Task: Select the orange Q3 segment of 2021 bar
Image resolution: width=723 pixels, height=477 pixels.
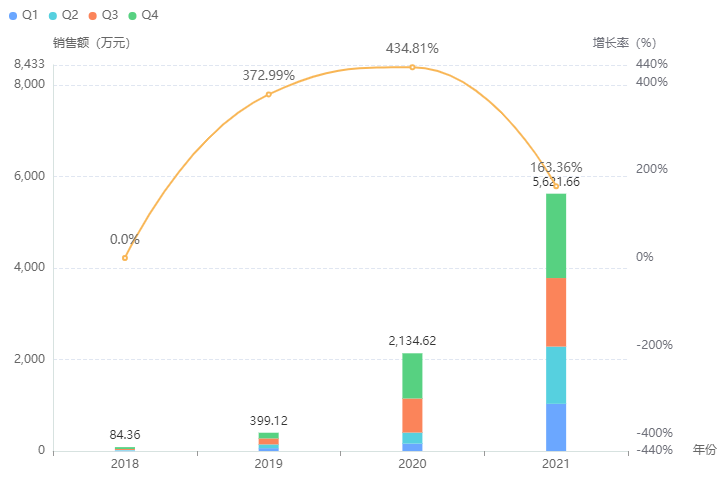Action: tap(556, 312)
